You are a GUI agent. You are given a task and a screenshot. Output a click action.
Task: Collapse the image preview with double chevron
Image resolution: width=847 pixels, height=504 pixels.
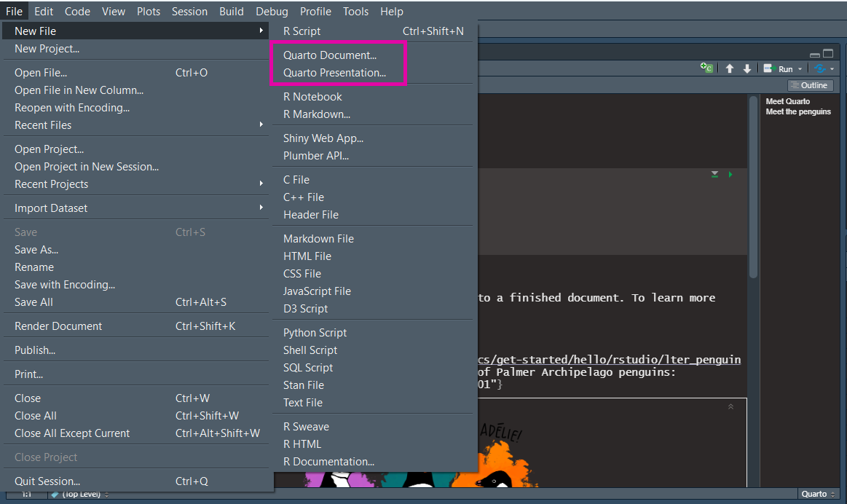coord(730,406)
